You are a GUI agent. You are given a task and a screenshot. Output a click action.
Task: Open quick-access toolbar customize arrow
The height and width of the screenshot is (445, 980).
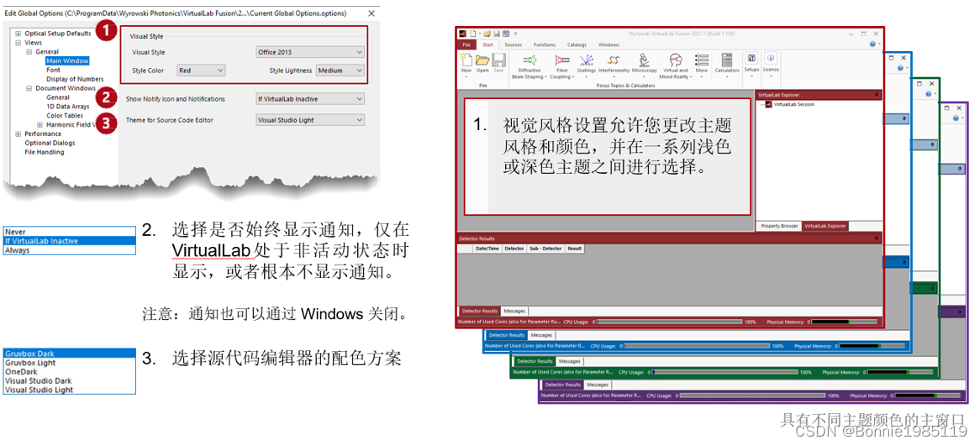click(x=515, y=34)
